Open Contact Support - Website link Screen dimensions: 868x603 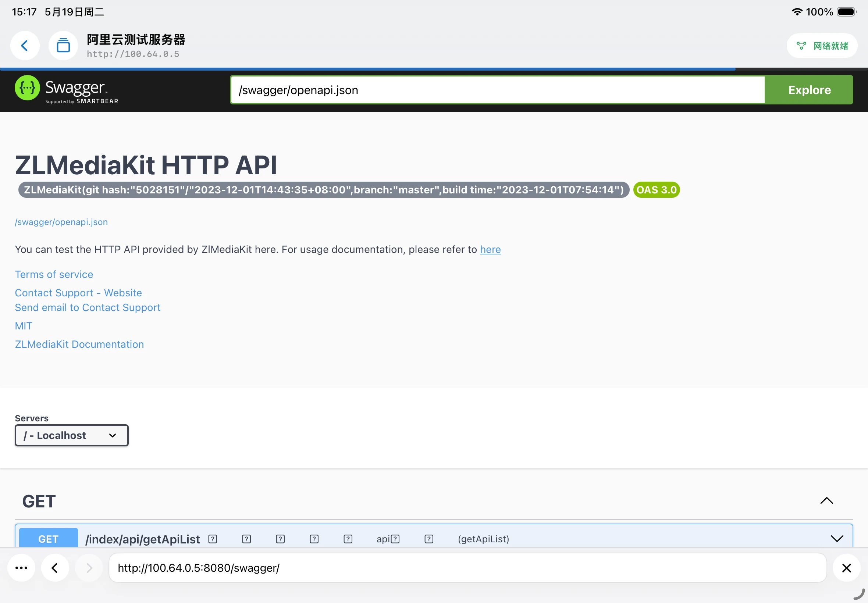pyautogui.click(x=78, y=293)
